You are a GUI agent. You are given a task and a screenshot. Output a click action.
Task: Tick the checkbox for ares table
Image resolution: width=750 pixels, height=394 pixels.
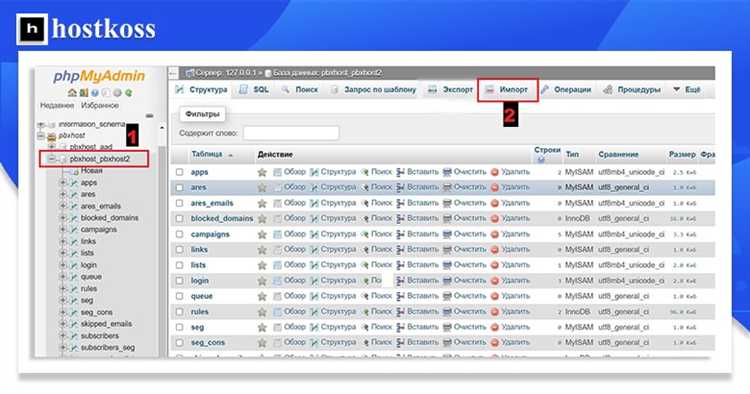pyautogui.click(x=179, y=187)
